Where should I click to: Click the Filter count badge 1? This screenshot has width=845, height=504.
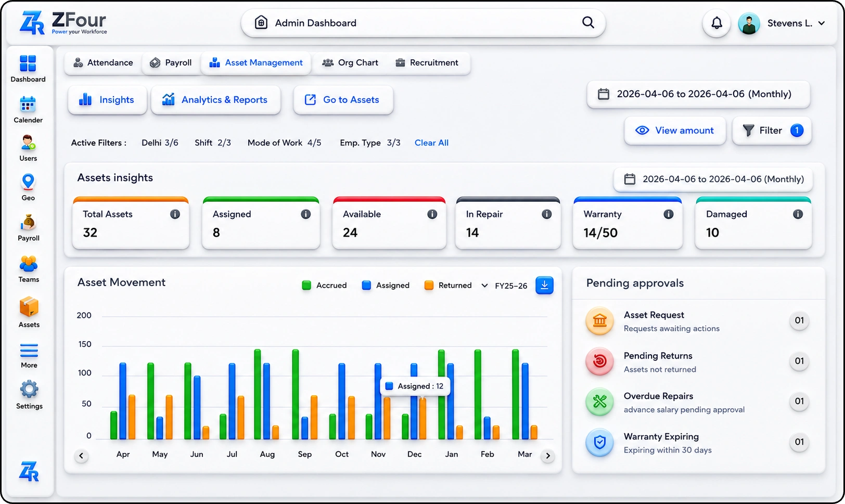(x=797, y=131)
